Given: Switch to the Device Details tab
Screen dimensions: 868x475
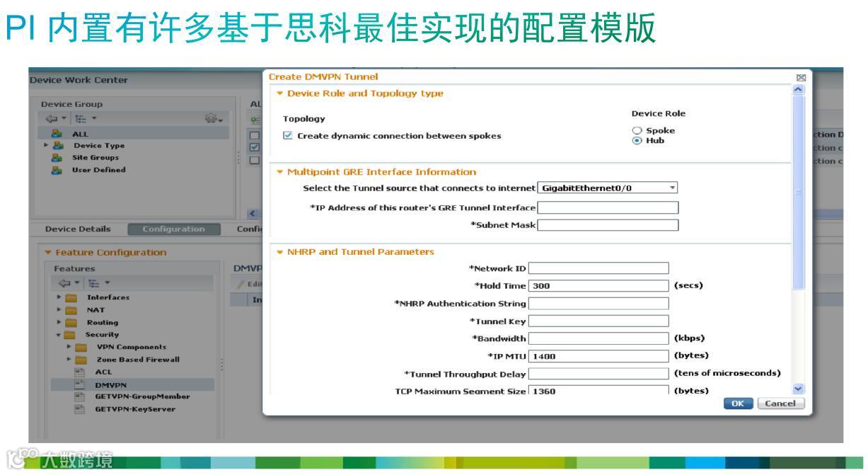Looking at the screenshot, I should 78,229.
